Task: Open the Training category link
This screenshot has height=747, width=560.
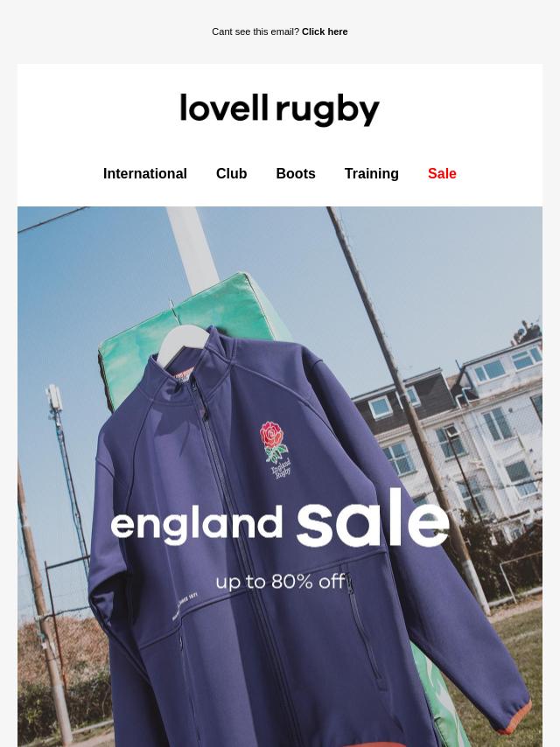Action: 371,173
